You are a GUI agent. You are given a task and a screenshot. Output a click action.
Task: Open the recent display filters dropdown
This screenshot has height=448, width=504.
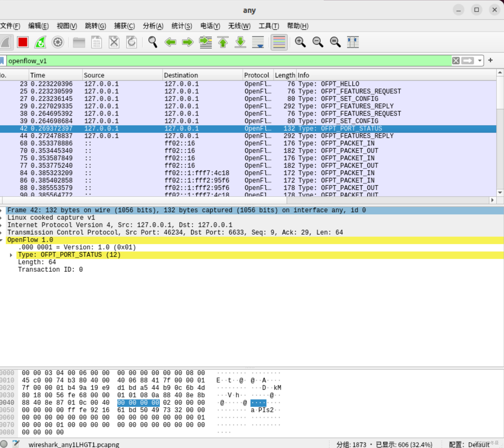click(x=480, y=61)
